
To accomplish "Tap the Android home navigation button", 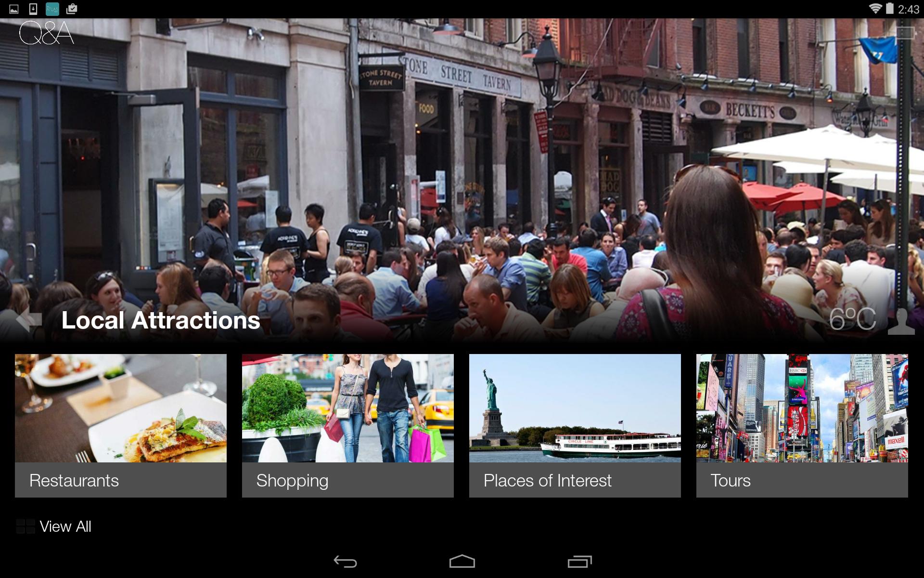I will click(462, 562).
